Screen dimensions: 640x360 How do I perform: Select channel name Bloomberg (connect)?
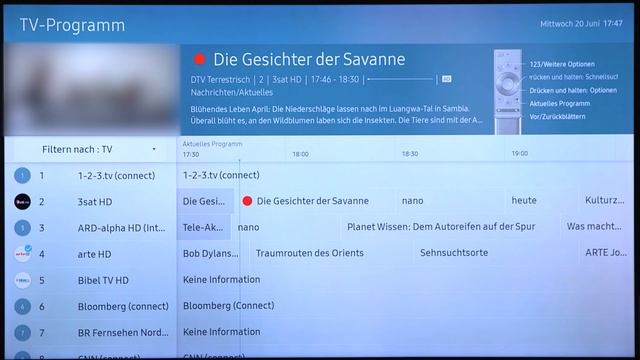(x=123, y=307)
